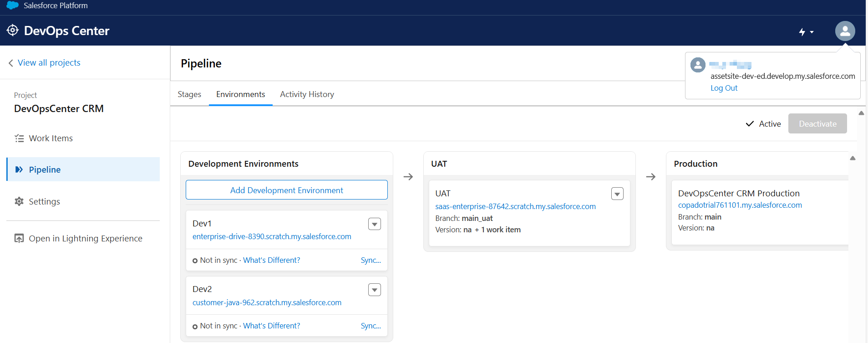Click the Salesforce Platform header text
Screen dimensions: 868x343
(x=56, y=5)
